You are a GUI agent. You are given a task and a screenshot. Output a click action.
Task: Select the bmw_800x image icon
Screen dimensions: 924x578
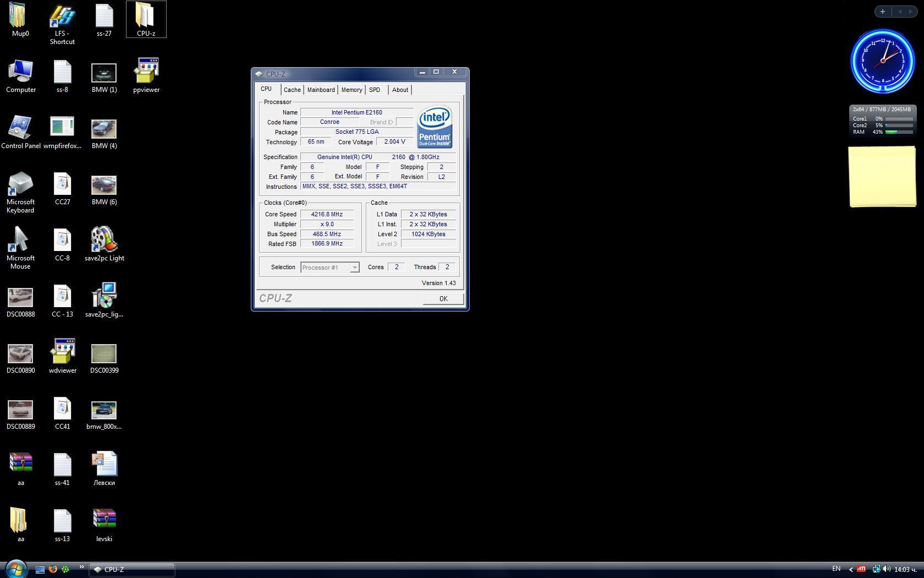[x=104, y=410]
